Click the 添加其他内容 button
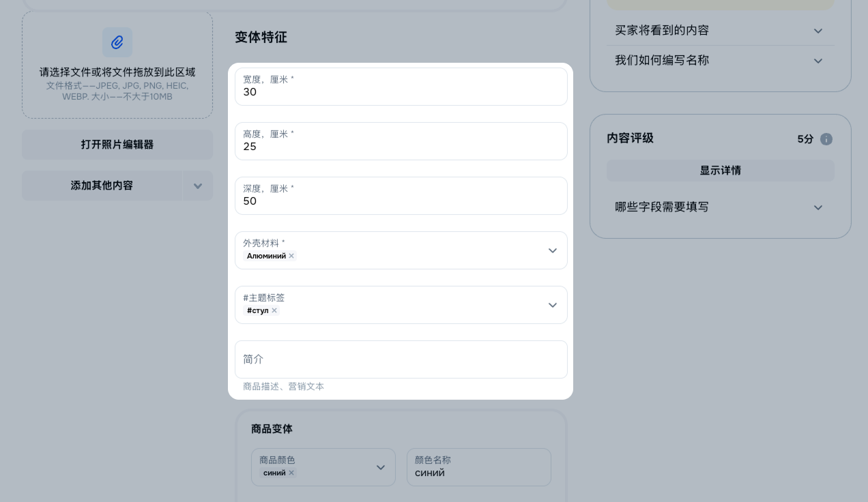 (102, 186)
